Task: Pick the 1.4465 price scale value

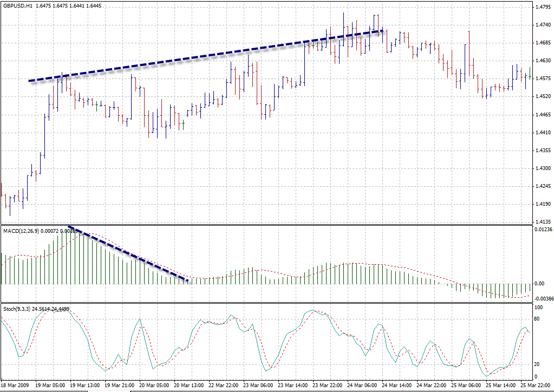Action: 543,114
